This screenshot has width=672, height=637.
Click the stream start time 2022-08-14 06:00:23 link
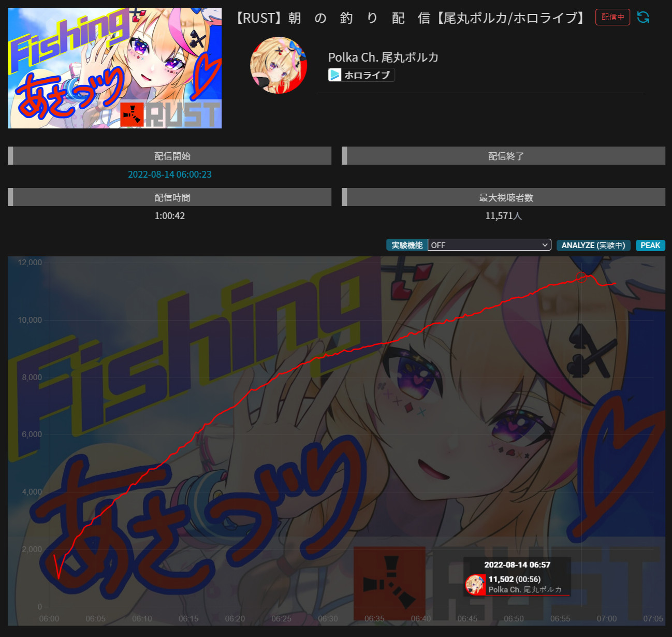coord(170,175)
